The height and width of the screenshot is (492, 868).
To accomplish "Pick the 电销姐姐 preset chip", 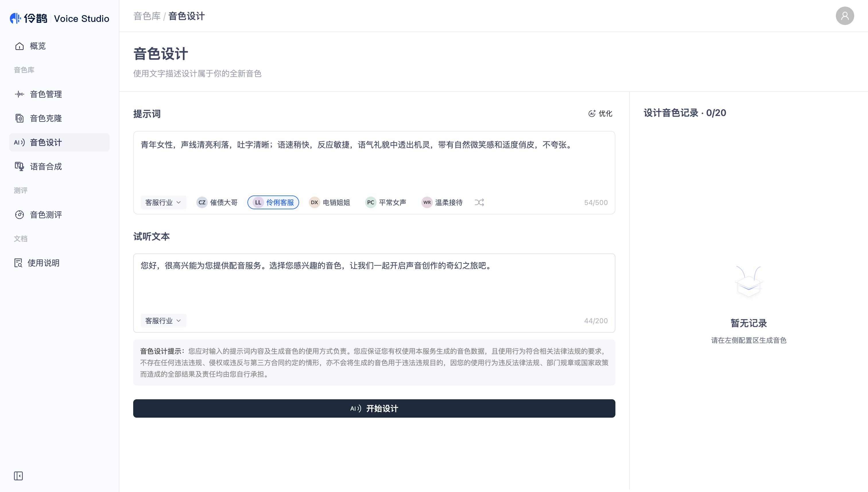I will [x=330, y=202].
